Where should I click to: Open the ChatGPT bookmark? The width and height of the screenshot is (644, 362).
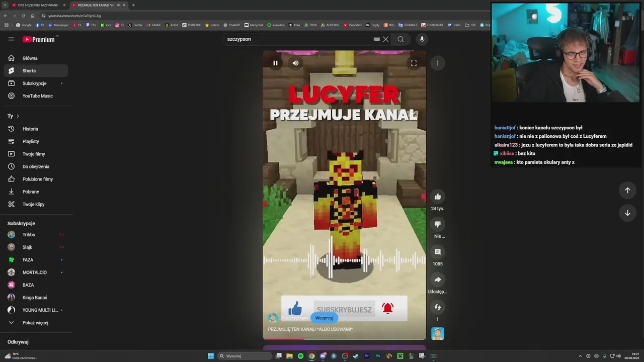[232, 25]
